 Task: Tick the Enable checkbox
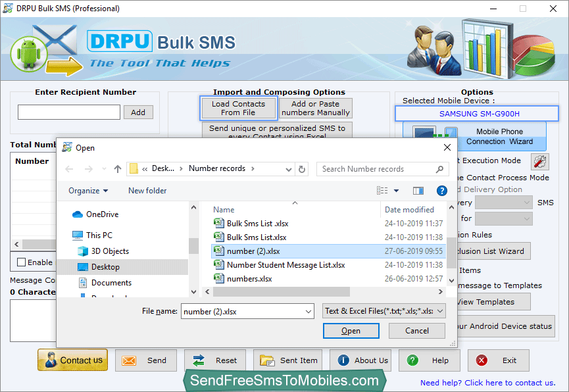[22, 262]
